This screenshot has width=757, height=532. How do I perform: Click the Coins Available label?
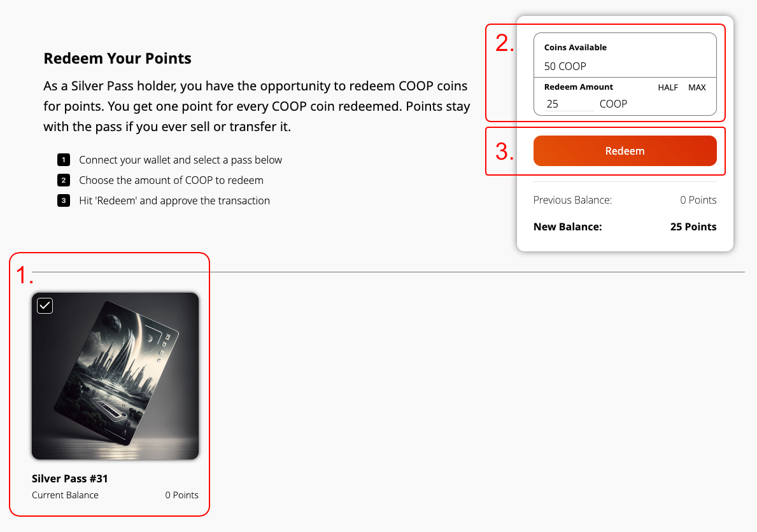pos(576,47)
